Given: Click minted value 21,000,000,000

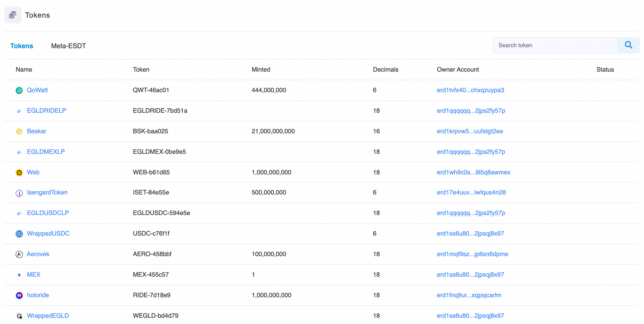Looking at the screenshot, I should [x=273, y=131].
